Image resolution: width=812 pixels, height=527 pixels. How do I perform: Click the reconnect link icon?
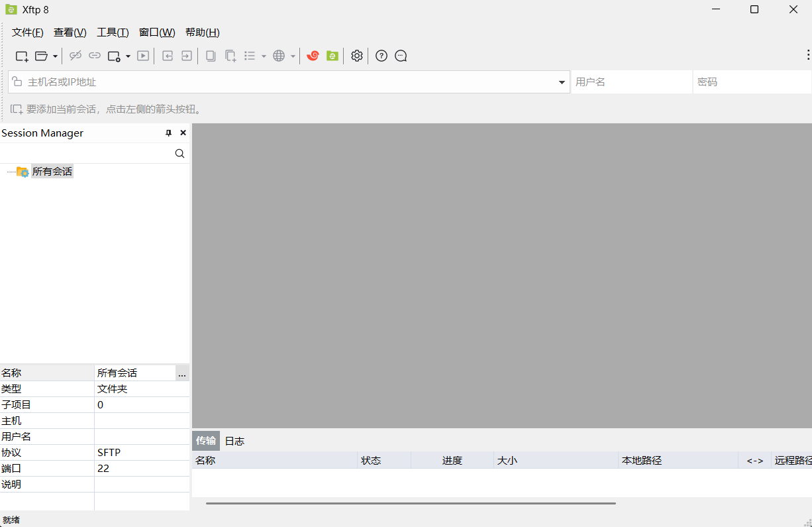[x=95, y=56]
